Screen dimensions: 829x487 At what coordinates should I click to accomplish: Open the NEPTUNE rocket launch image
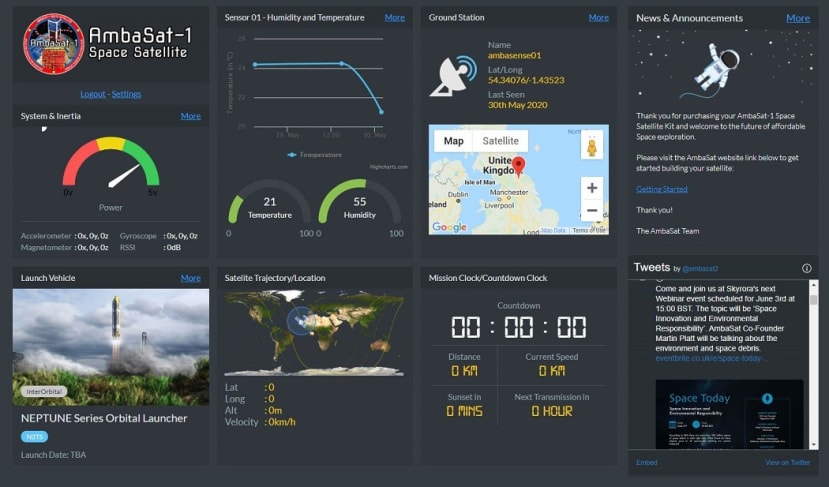(x=110, y=347)
